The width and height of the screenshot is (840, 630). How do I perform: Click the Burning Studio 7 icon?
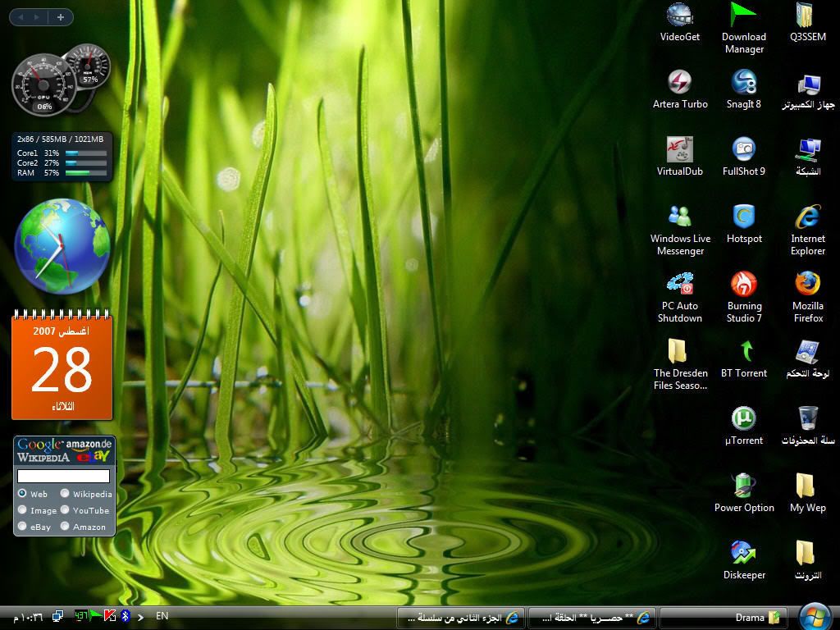[743, 285]
